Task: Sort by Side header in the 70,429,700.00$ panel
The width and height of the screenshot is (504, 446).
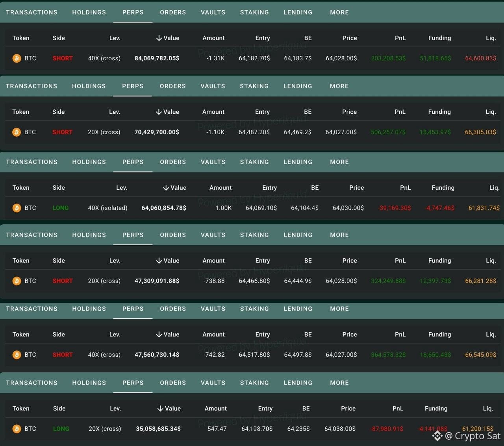Action: coord(58,112)
